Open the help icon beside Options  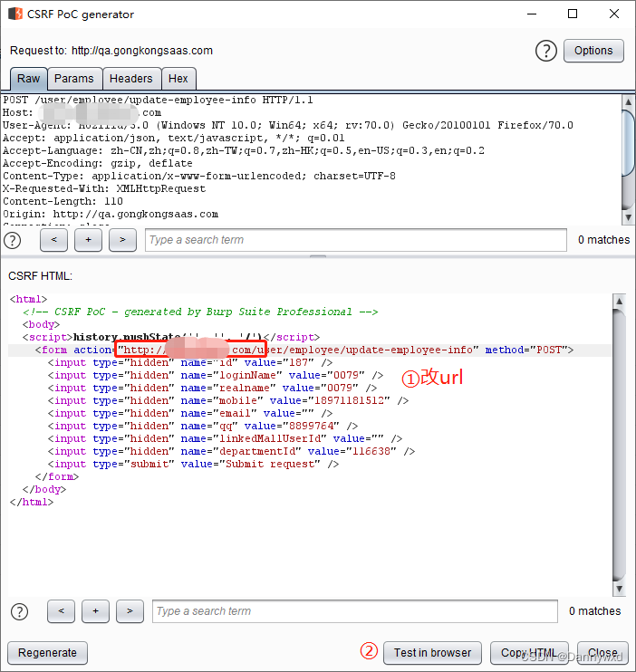[x=545, y=51]
